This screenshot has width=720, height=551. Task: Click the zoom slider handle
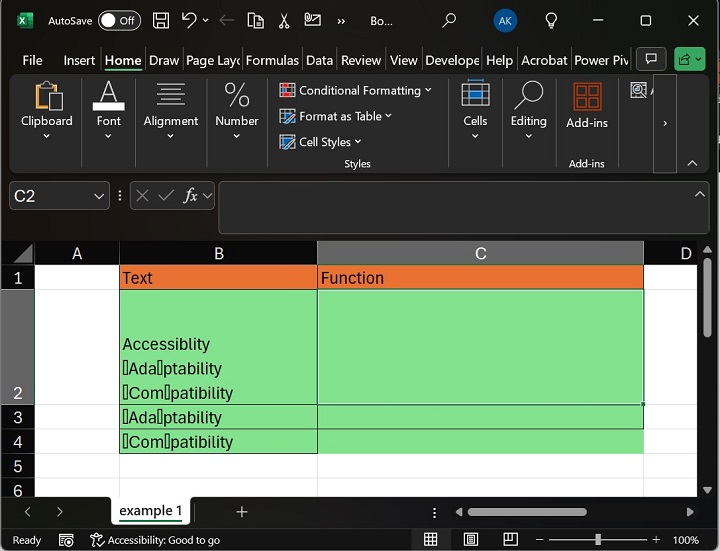click(x=598, y=540)
